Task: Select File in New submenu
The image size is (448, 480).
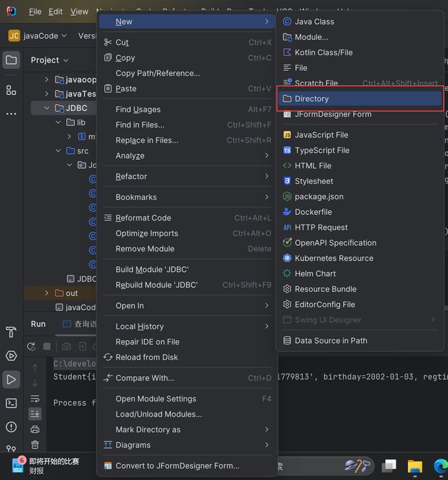Action: click(360, 67)
